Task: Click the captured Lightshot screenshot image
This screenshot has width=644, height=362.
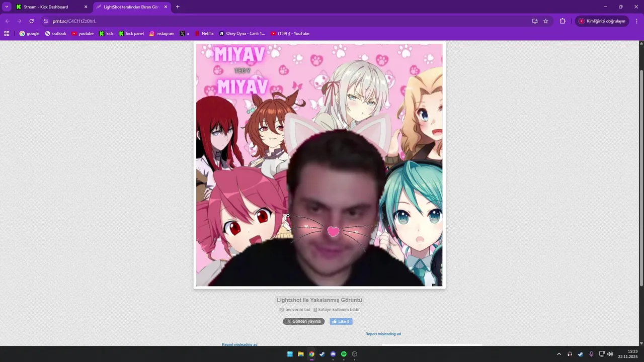Action: tap(319, 165)
